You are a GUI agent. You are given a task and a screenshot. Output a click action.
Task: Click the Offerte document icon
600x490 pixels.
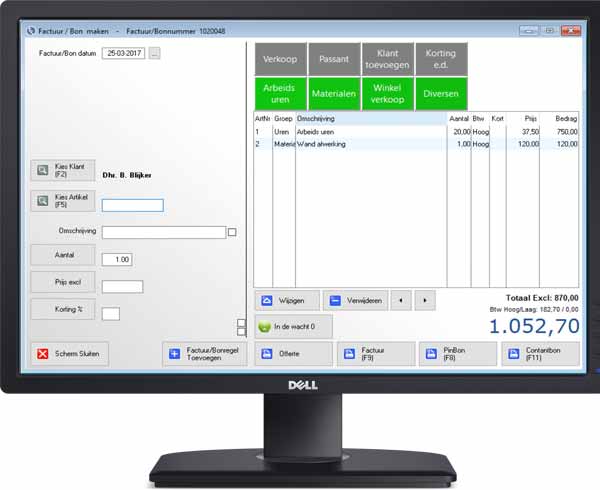coord(267,354)
